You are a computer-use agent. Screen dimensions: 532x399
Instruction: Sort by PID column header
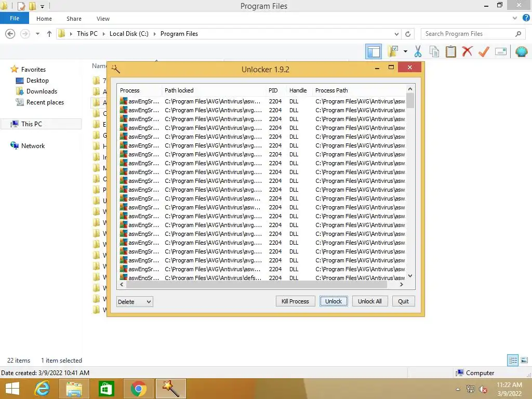(x=276, y=90)
